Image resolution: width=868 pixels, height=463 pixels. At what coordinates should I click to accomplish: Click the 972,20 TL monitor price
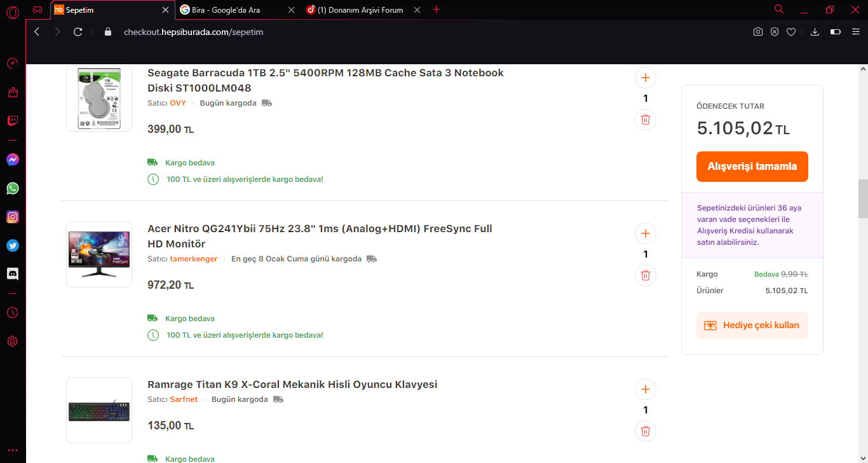pos(170,285)
